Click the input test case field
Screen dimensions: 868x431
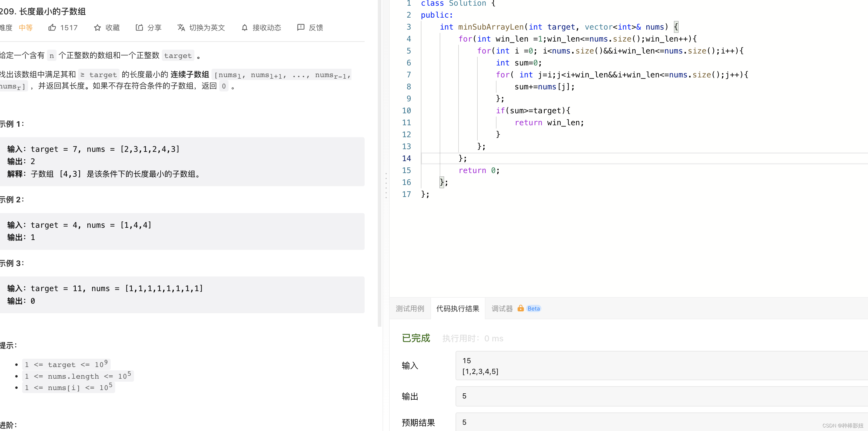click(x=660, y=366)
